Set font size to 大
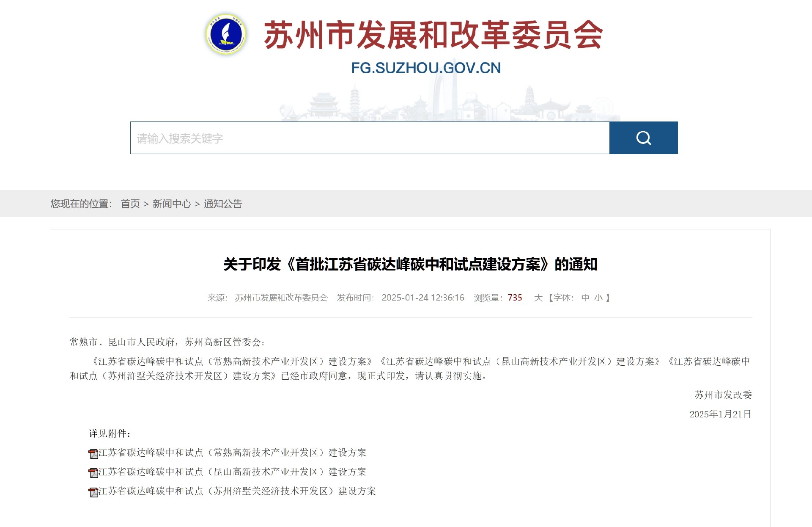This screenshot has height=527, width=812. 538,298
